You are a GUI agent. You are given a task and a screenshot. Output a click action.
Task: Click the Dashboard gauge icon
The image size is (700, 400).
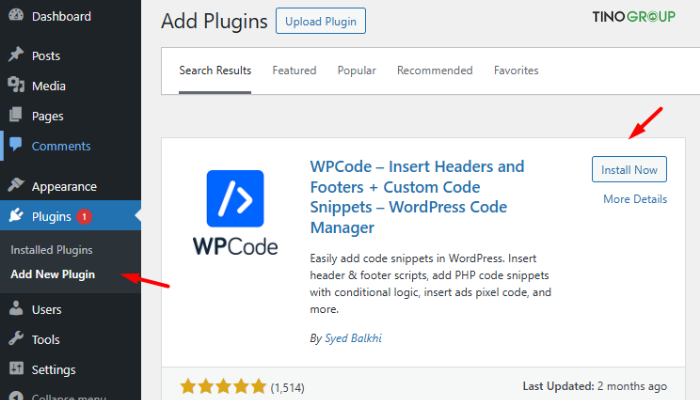(x=16, y=15)
